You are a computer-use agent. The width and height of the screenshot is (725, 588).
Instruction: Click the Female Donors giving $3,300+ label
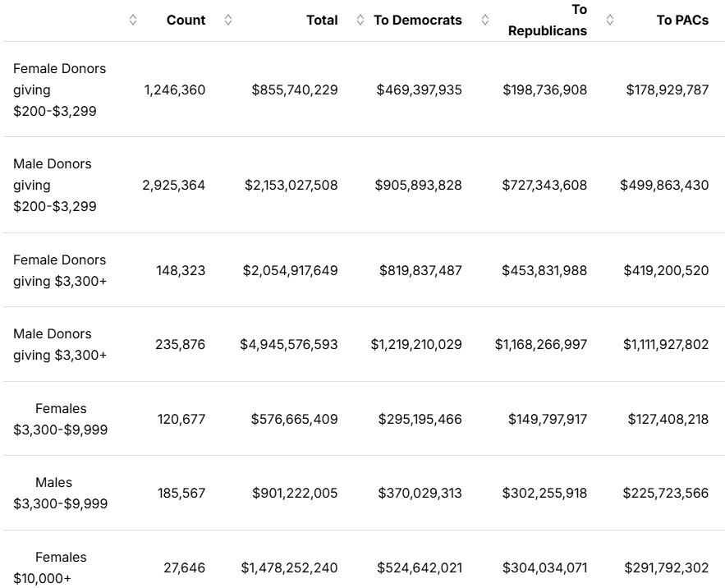pos(59,270)
